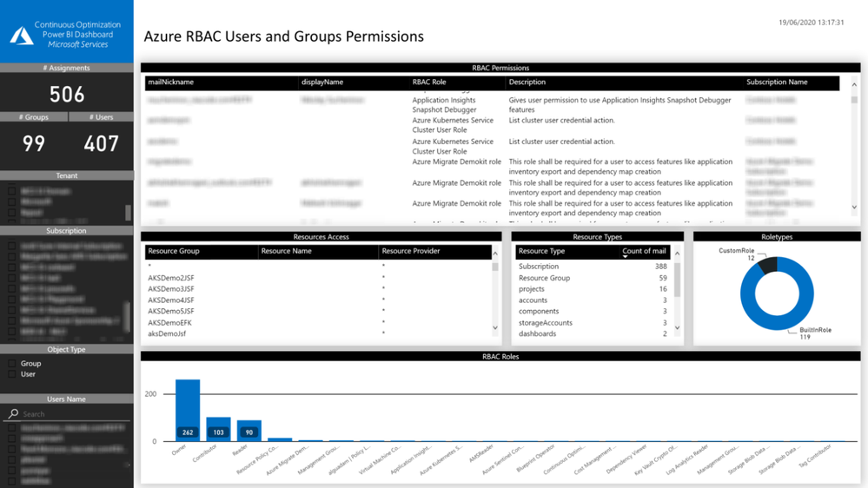The width and height of the screenshot is (868, 488).
Task: Click the Contributor bar showing 103
Action: 218,429
